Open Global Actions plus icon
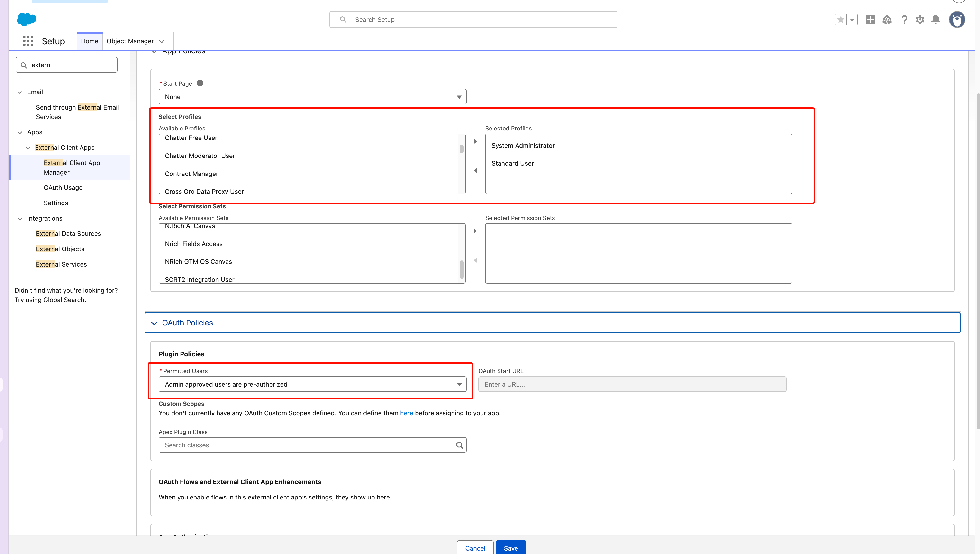Image resolution: width=980 pixels, height=554 pixels. coord(871,19)
